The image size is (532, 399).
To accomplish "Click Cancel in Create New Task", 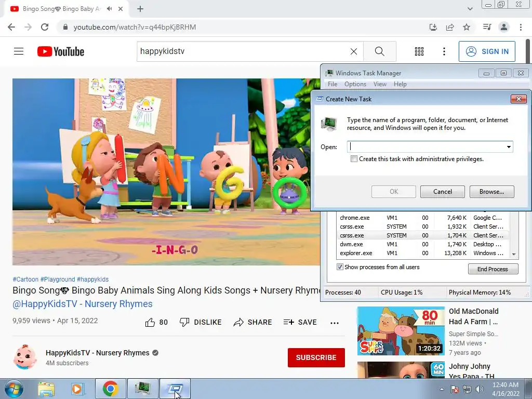I will click(443, 192).
